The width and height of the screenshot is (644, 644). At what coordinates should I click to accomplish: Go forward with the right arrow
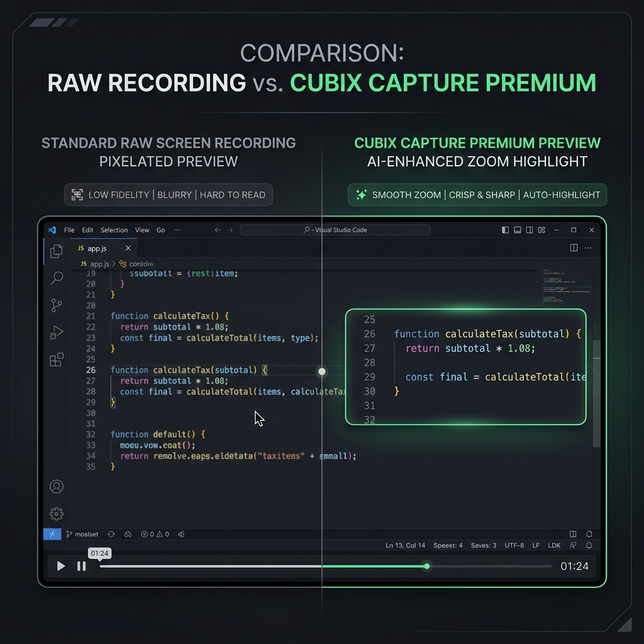(230, 230)
